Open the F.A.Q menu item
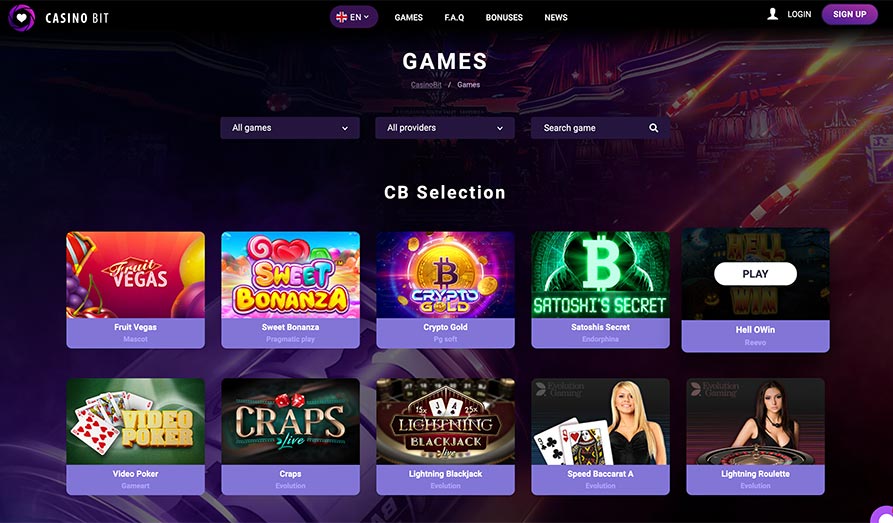The width and height of the screenshot is (893, 523). coord(454,18)
